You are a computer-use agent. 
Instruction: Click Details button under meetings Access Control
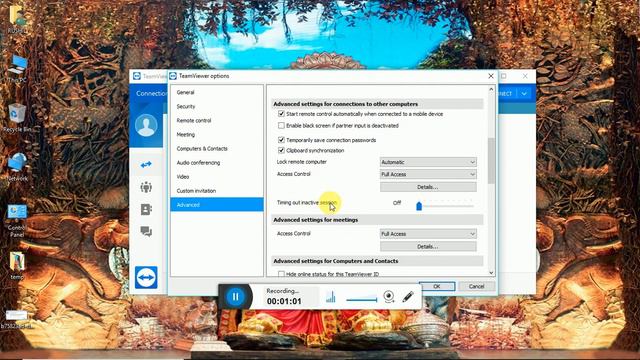[428, 247]
